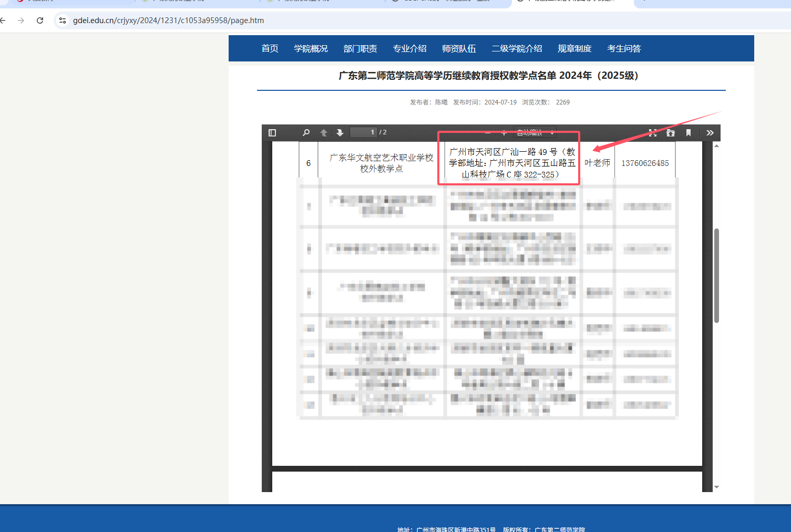Select 广东华文航空艺术职业学校 school name cell

point(382,163)
